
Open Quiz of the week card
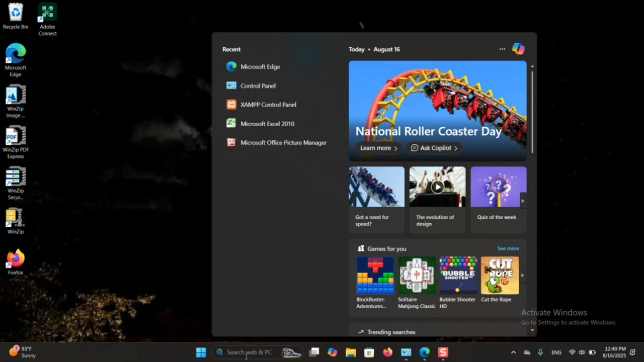coord(498,200)
